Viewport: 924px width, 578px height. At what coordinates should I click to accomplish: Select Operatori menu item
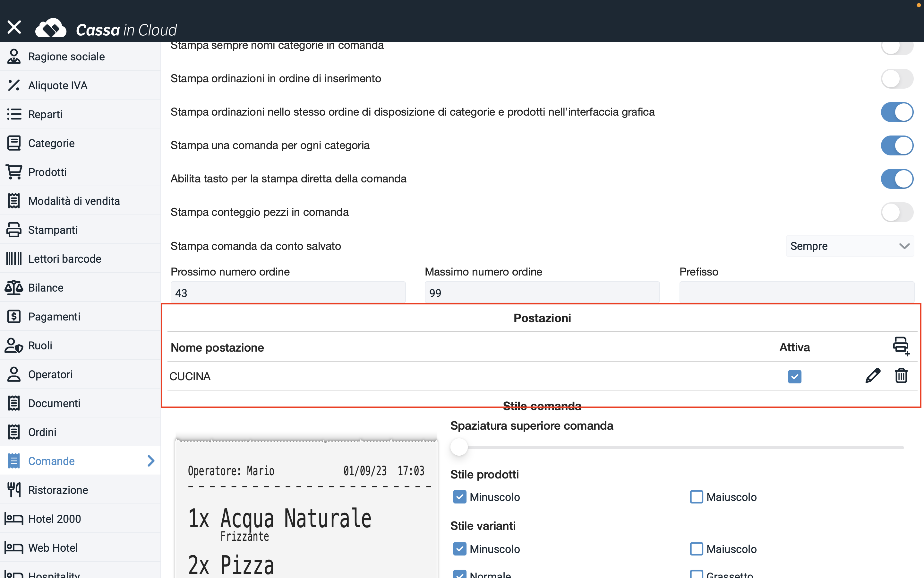point(80,374)
